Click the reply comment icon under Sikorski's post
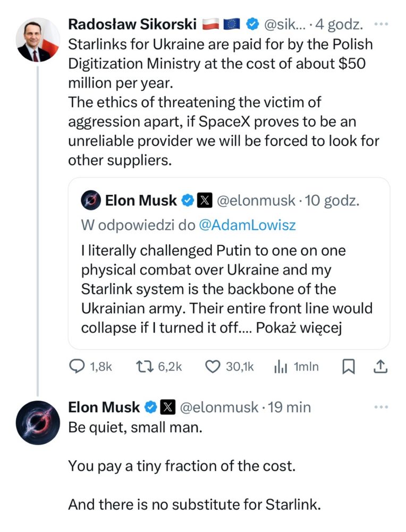Image resolution: width=406 pixels, height=532 pixels. pos(78,366)
